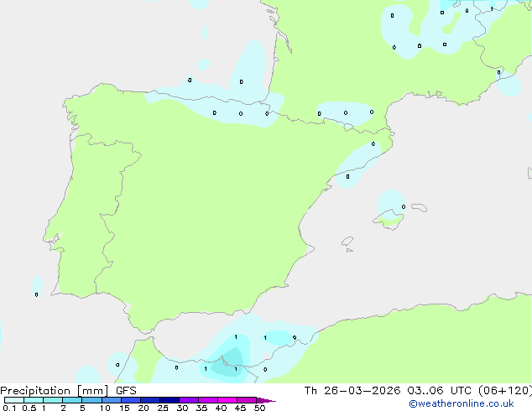The height and width of the screenshot is (411, 532).
Task: Click the "20" legend scale label
Action: click(143, 408)
